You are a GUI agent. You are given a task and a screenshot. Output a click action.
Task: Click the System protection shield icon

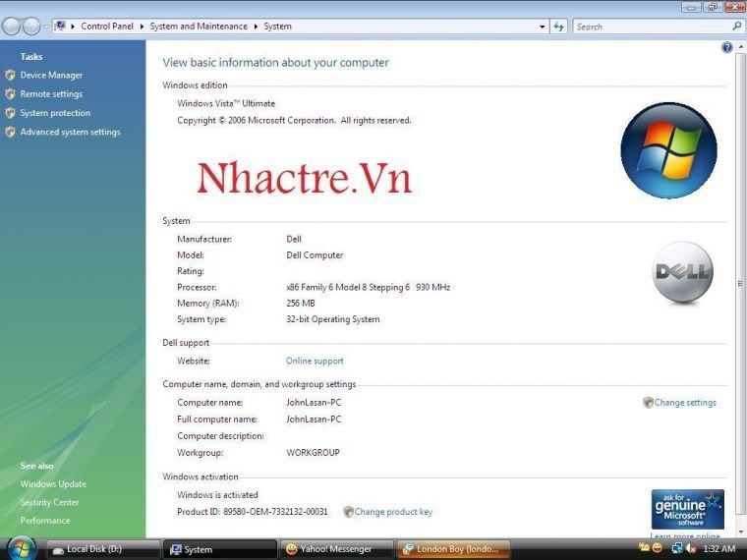coord(10,113)
